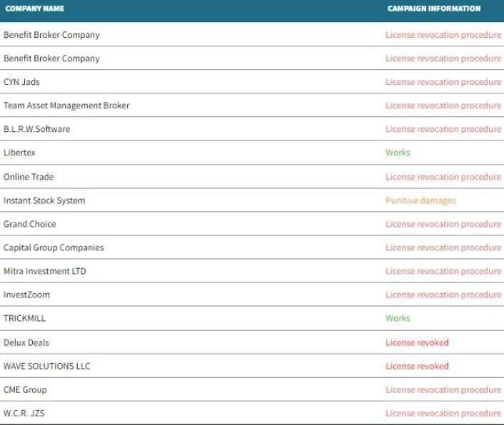
Task: Click on B.L.R.W.Software company name
Action: 36,129
